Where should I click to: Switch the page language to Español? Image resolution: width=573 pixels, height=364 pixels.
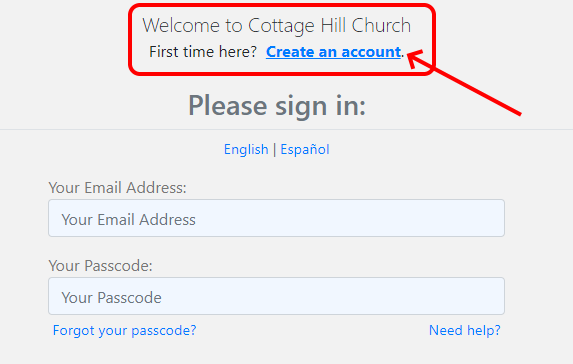pos(305,149)
